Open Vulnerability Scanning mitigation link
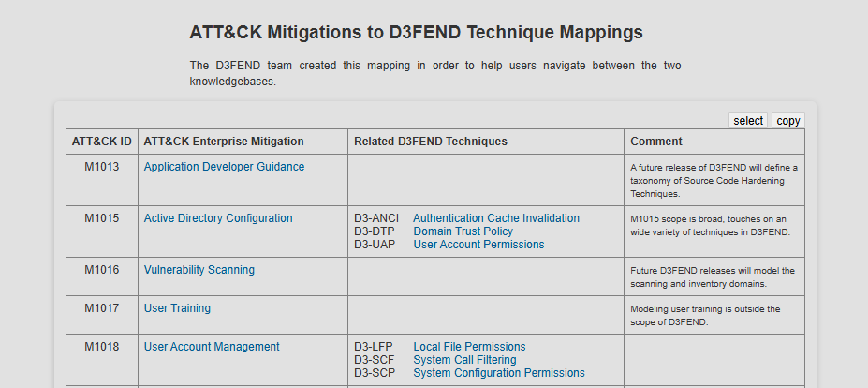Image resolution: width=868 pixels, height=388 pixels. [x=199, y=270]
